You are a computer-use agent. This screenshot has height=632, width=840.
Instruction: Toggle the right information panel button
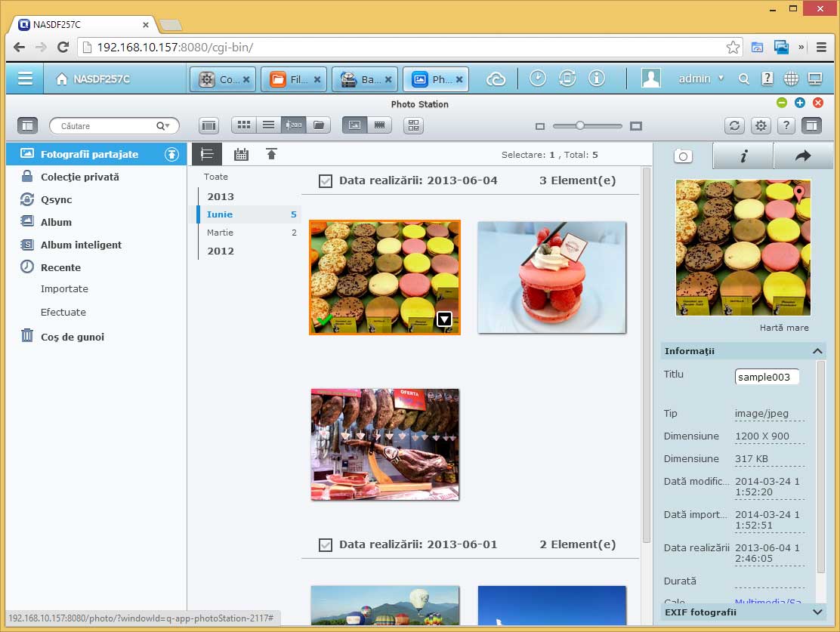coord(811,126)
